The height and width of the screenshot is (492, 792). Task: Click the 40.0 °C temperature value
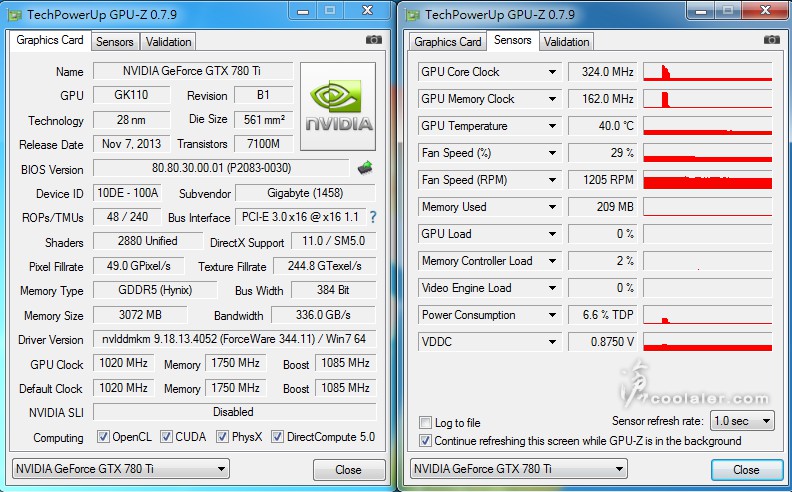[602, 126]
